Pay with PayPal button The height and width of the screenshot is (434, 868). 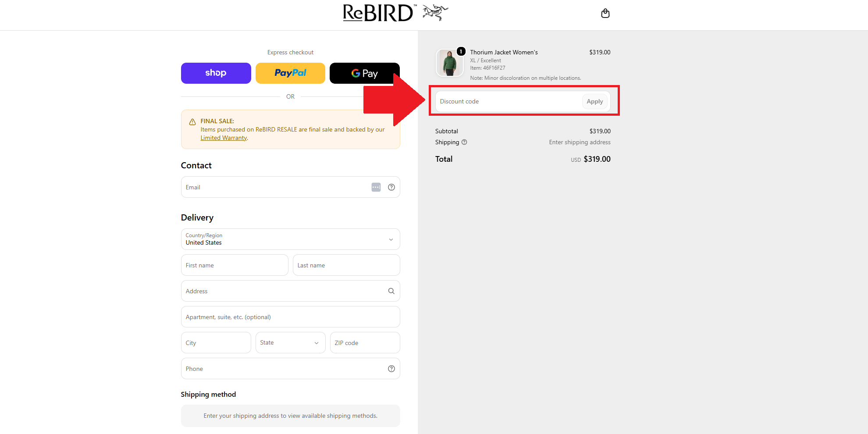tap(290, 73)
